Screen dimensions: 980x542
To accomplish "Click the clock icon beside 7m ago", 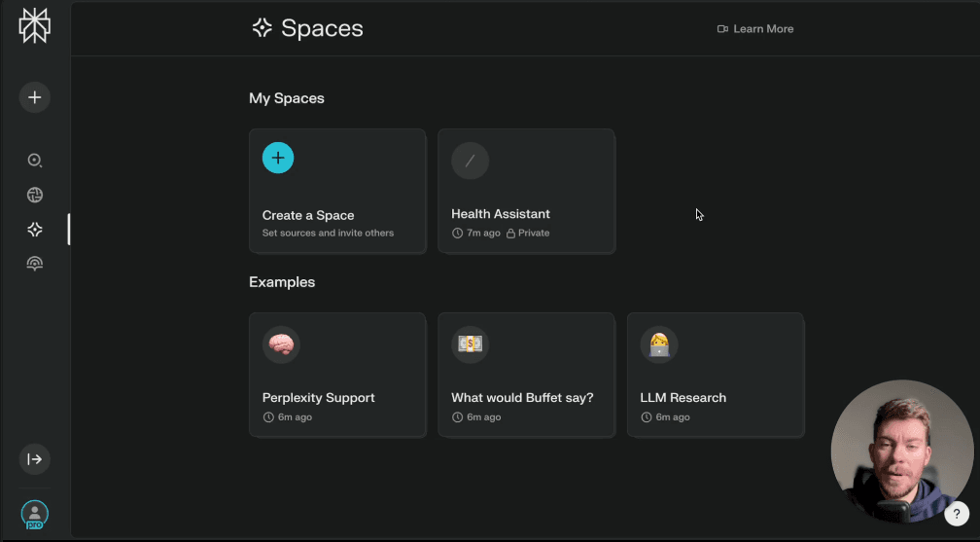I will point(458,234).
